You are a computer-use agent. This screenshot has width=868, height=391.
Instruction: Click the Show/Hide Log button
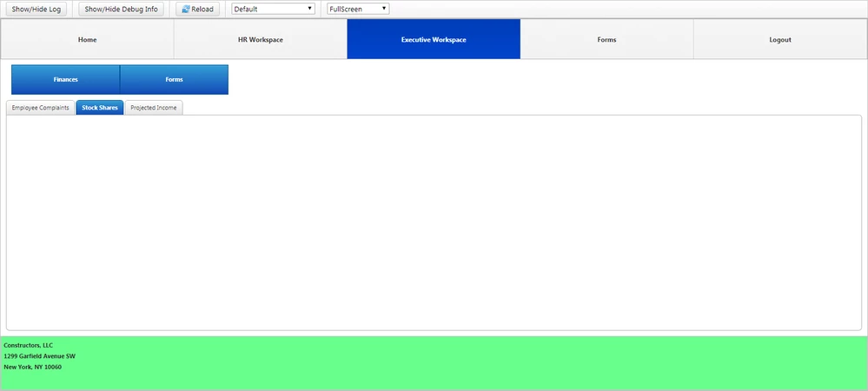click(36, 9)
